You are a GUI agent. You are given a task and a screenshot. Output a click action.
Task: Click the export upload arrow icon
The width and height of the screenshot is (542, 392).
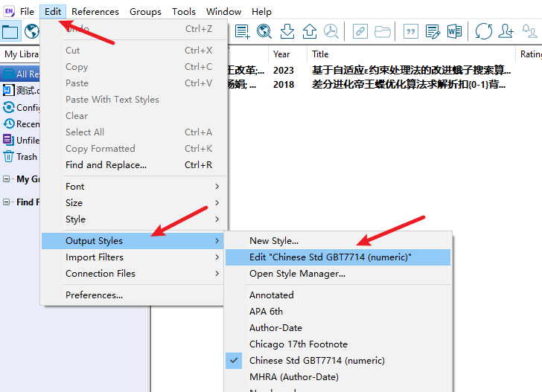310,31
